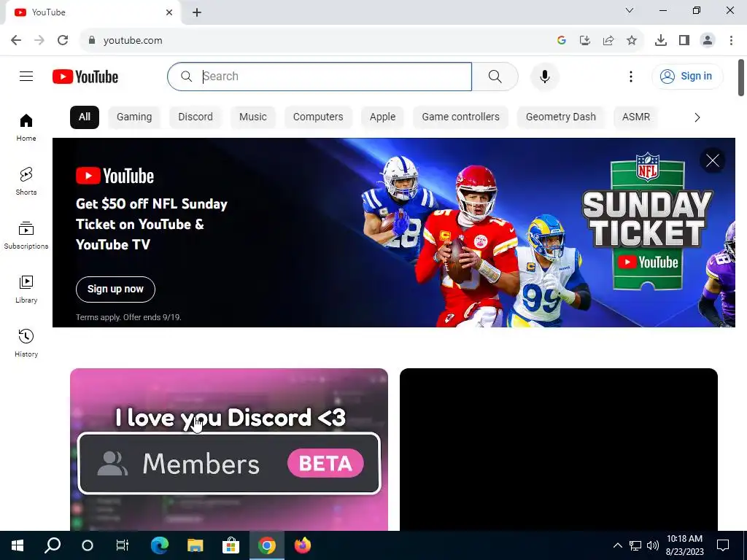Share this page from address bar
The image size is (747, 560).
[608, 40]
